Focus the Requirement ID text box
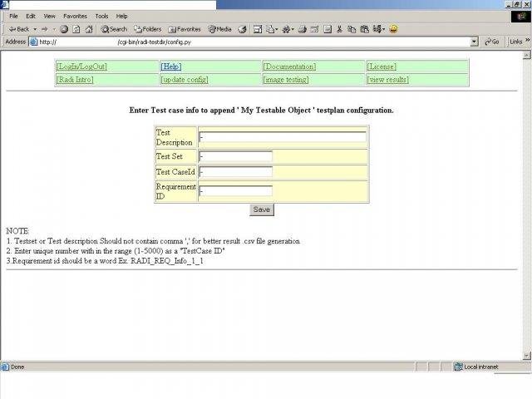 click(x=236, y=190)
